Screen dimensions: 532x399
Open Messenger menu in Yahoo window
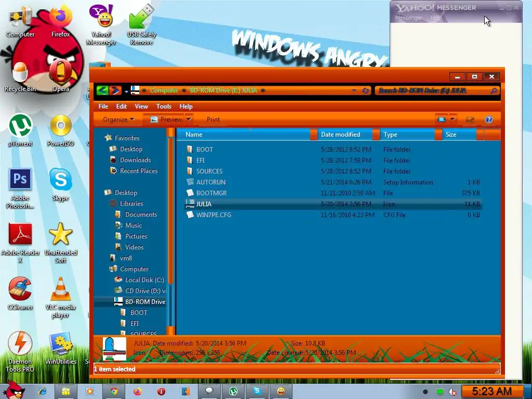pos(408,18)
